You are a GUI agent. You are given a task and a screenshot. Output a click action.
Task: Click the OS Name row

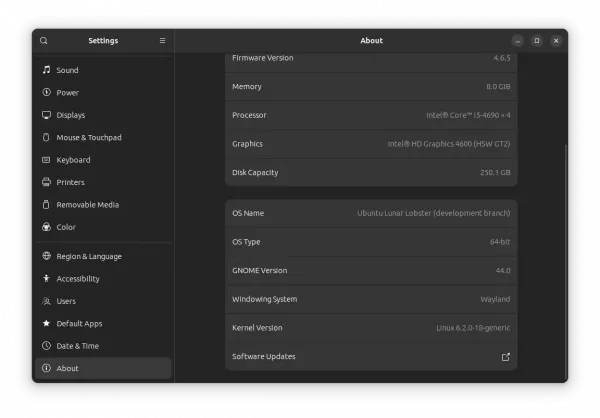point(371,213)
